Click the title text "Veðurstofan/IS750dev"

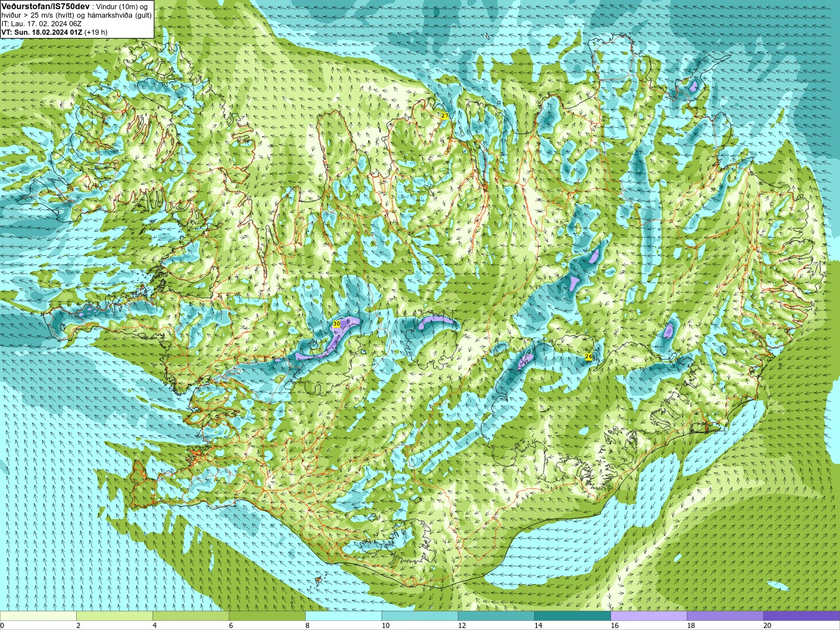[45, 6]
